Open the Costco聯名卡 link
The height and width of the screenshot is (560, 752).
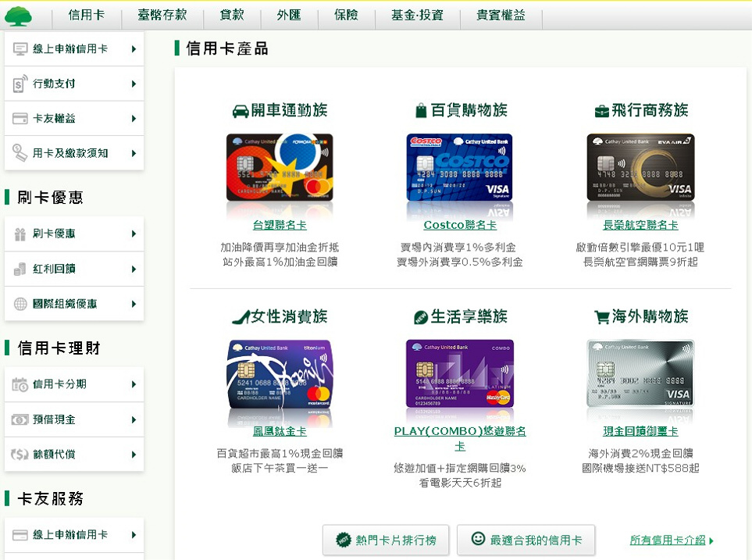460,225
